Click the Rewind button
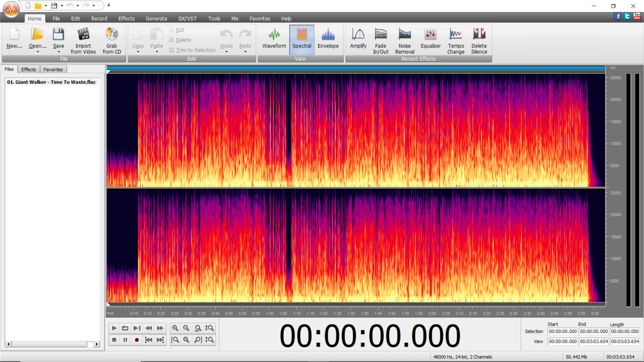 (x=149, y=328)
